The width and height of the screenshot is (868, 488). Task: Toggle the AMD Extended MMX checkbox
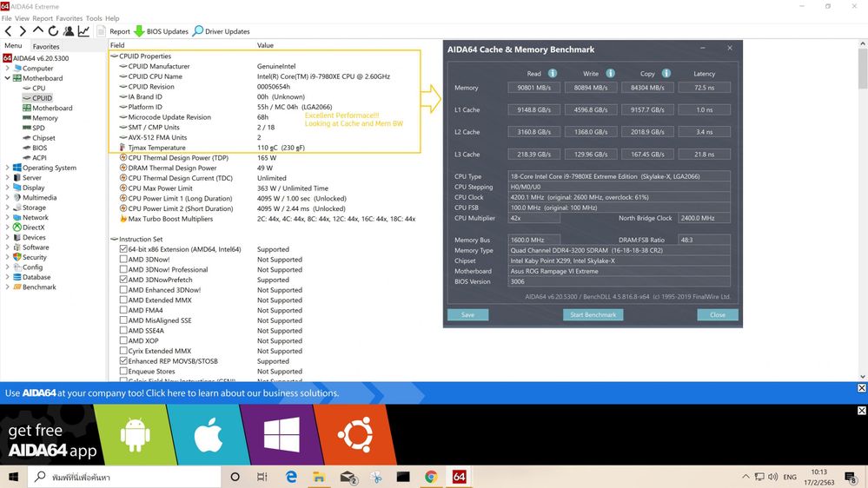click(x=123, y=300)
